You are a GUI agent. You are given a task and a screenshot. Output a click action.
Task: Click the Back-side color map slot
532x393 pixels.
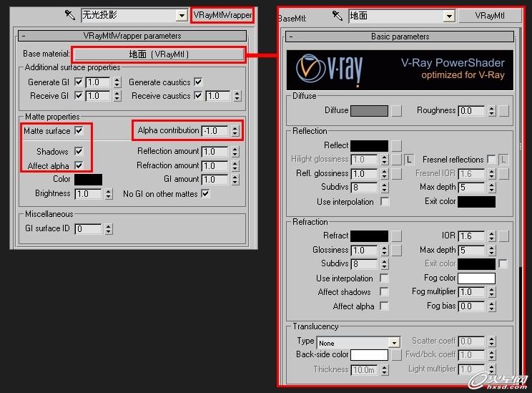397,354
